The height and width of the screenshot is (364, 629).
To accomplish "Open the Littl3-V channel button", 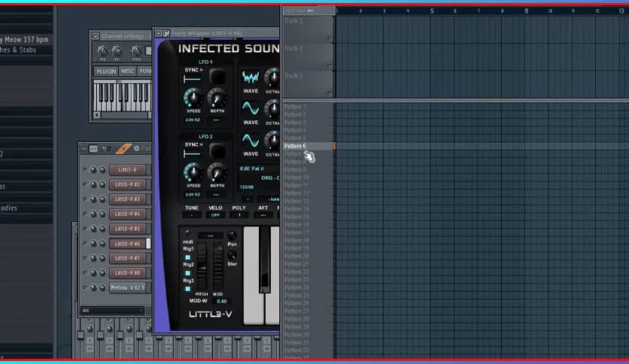I will [x=127, y=169].
